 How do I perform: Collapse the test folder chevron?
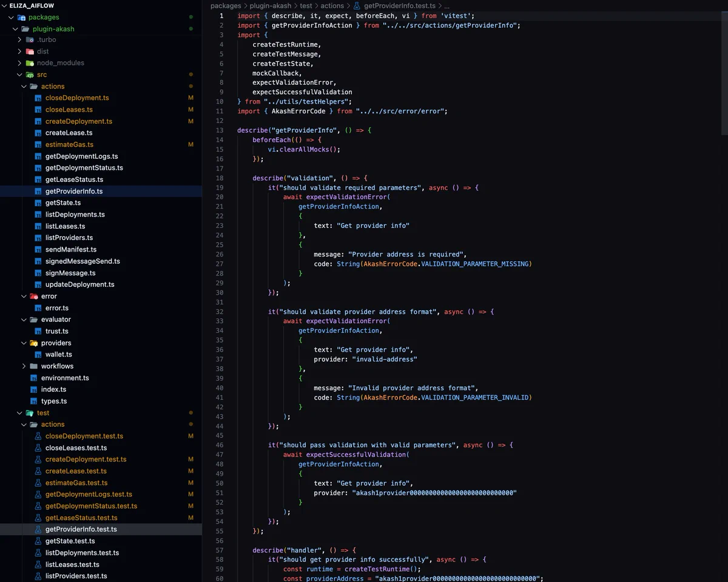(20, 413)
